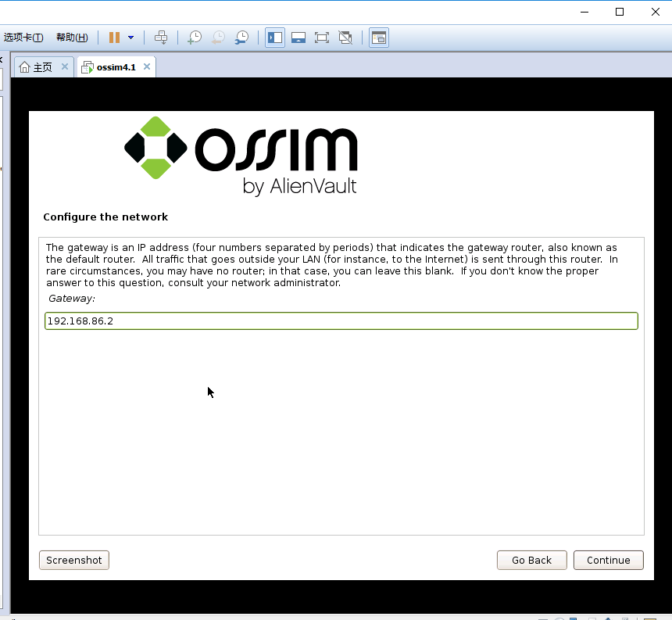Send Ctrl+Alt+Del to the guest

point(161,38)
